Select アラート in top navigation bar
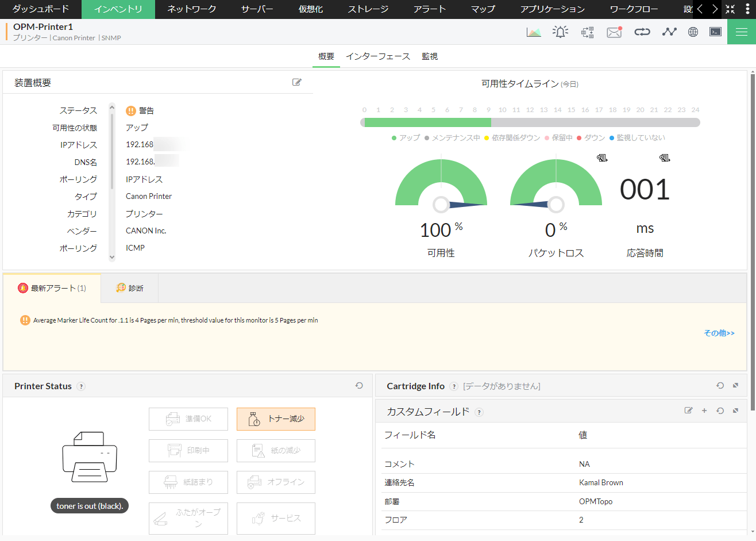Image resolution: width=756 pixels, height=541 pixels. (x=429, y=9)
